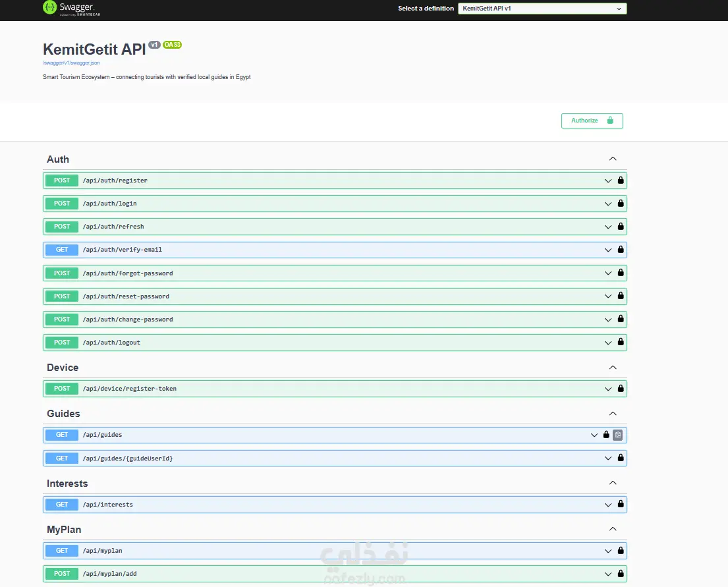Viewport: 728px width, 587px height.
Task: Click POST badge for /api/auth/login
Action: click(x=62, y=204)
